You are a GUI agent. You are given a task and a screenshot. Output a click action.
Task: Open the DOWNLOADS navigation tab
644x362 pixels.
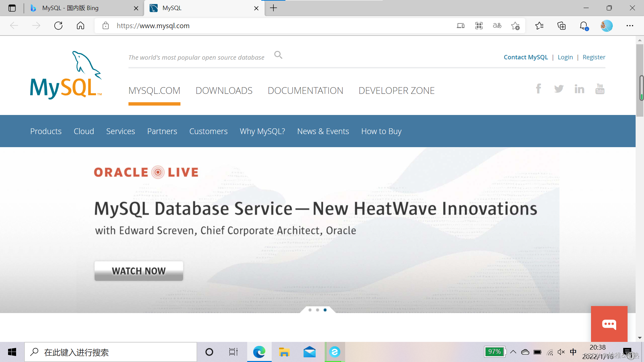(224, 90)
